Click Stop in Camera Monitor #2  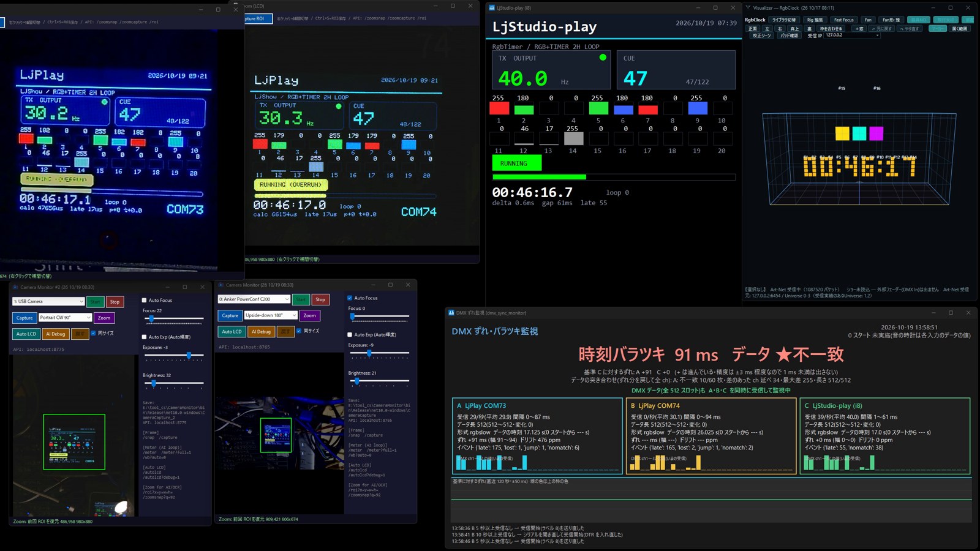[x=115, y=302]
